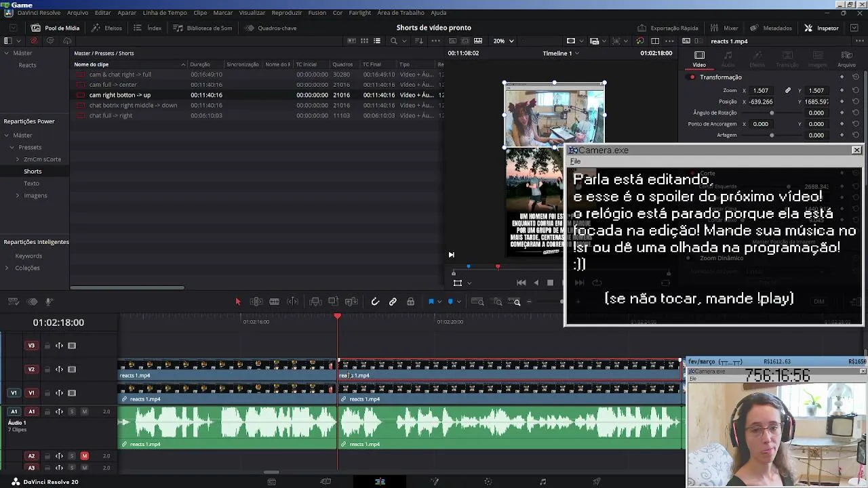Unmute audio track A2

(84, 456)
